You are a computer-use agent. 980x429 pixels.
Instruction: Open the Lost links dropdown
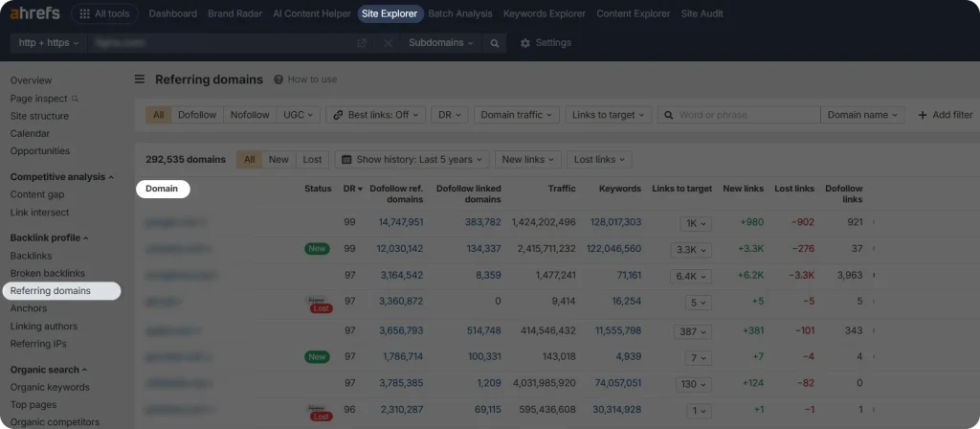[599, 160]
